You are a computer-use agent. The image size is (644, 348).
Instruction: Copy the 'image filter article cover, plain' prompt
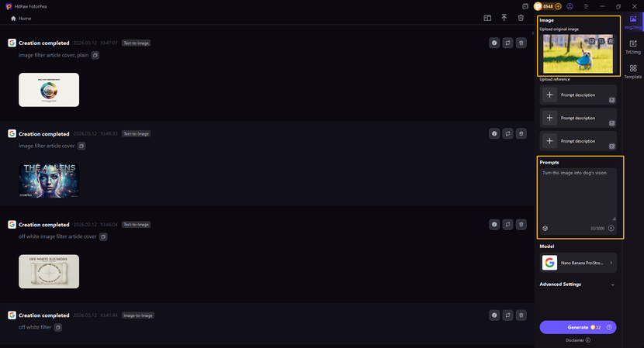pyautogui.click(x=95, y=56)
